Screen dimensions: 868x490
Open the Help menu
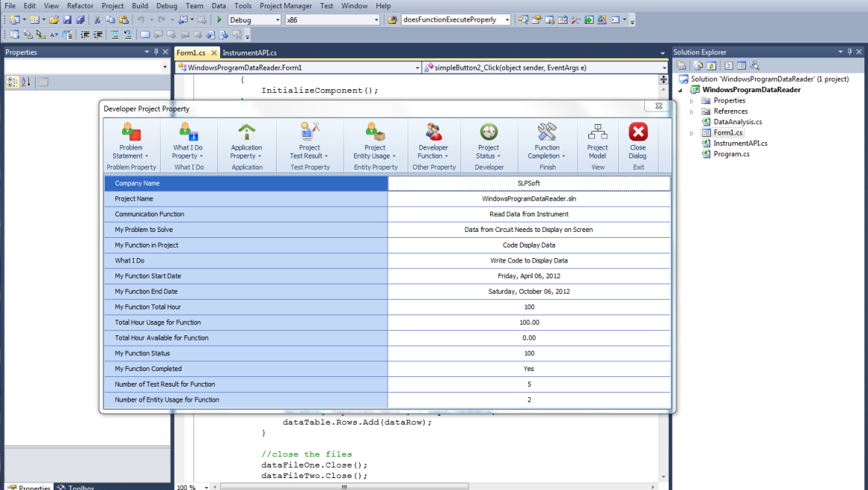tap(383, 5)
